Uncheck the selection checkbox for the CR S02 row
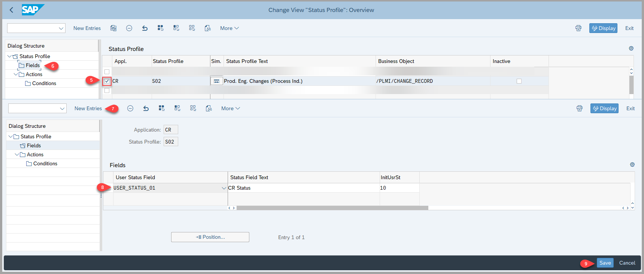Screen dimensions: 644x274 107,81
